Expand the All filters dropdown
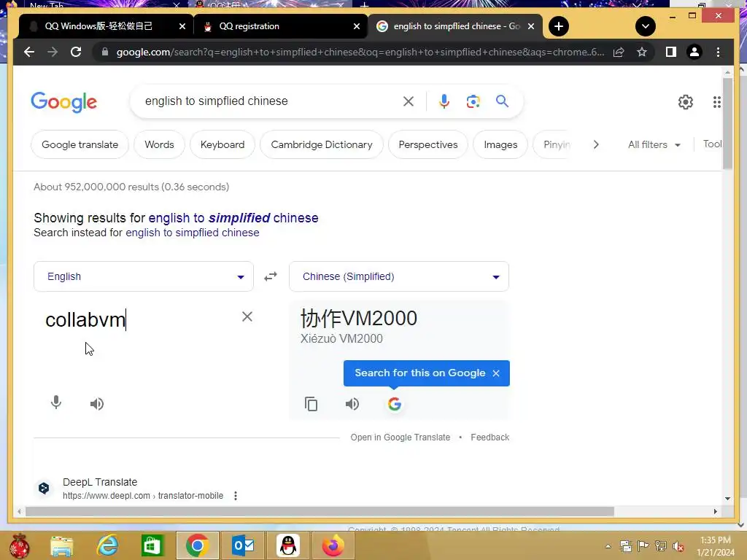The width and height of the screenshot is (747, 560). [654, 145]
